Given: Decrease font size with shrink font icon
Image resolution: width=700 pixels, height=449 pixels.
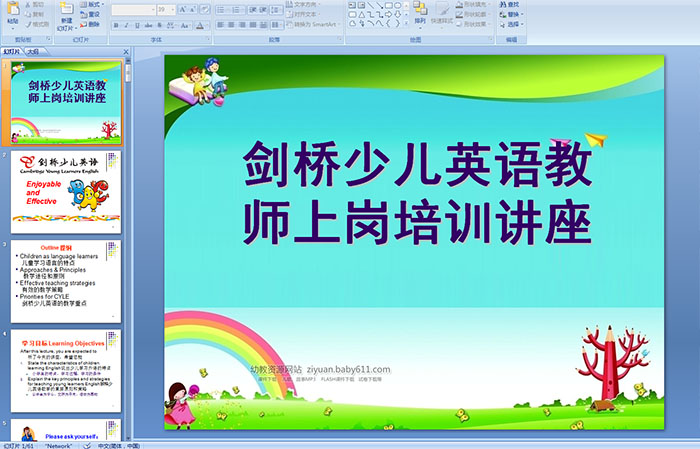Looking at the screenshot, I should tap(193, 9).
